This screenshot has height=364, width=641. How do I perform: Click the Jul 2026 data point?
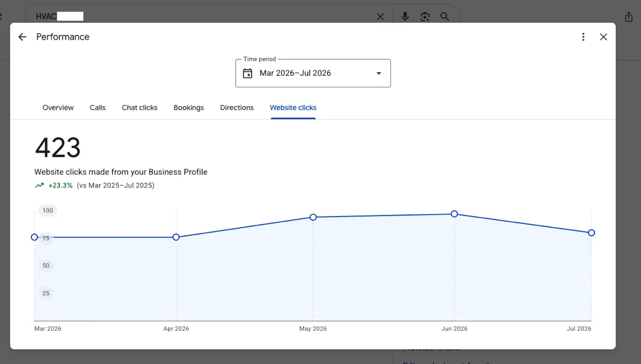tap(591, 233)
